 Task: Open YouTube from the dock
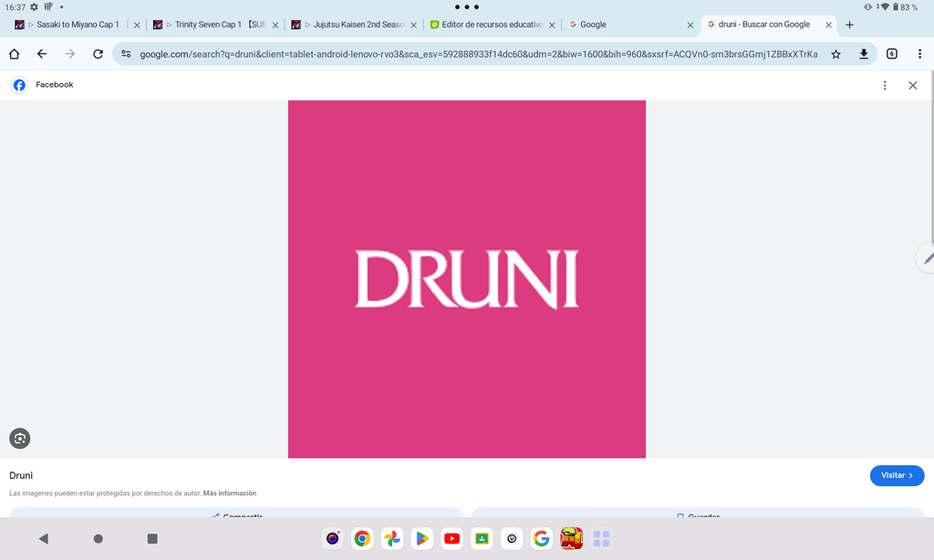451,538
